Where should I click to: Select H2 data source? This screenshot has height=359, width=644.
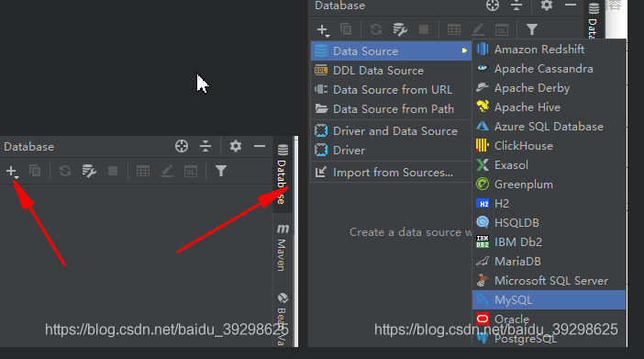(x=550, y=204)
